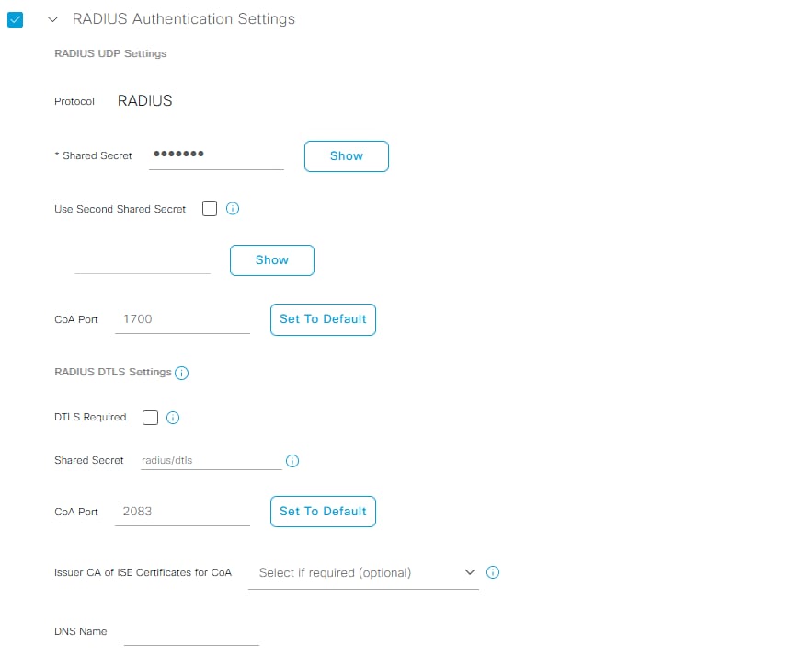
Task: Click the CoA Port 1700 field
Action: click(182, 319)
